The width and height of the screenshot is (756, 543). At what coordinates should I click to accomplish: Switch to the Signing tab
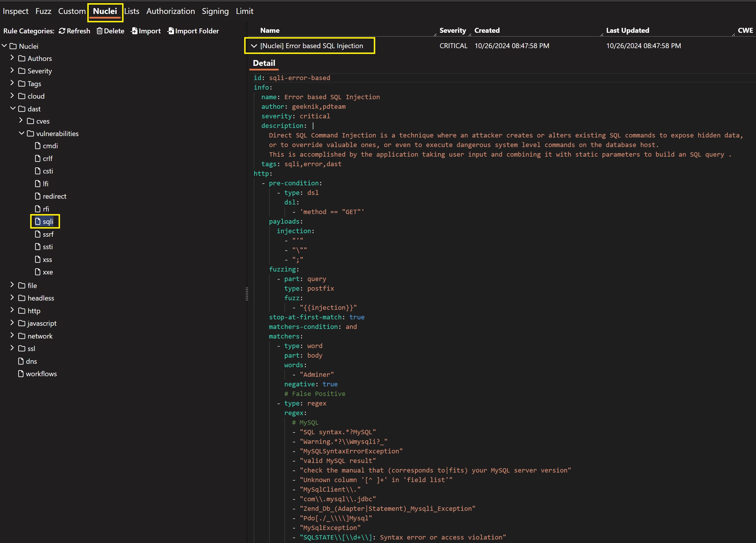click(215, 11)
